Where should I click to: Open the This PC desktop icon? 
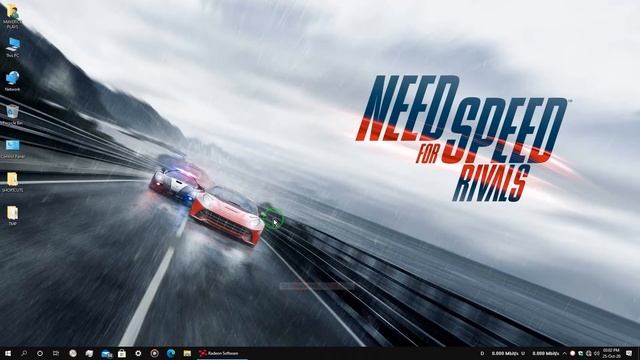(x=13, y=47)
